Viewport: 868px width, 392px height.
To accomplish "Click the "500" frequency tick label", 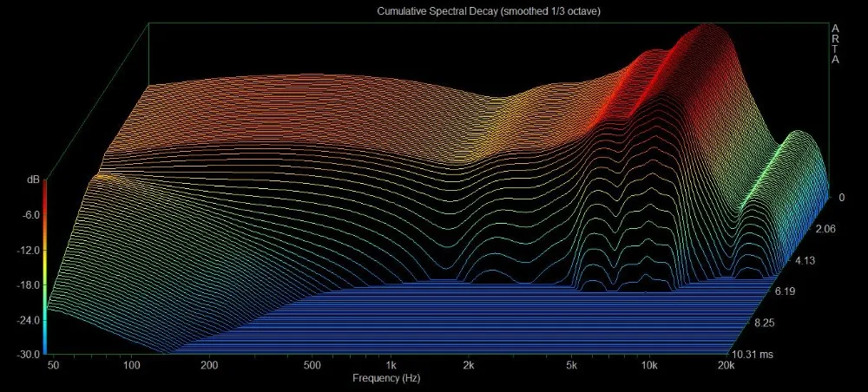I will (x=312, y=365).
